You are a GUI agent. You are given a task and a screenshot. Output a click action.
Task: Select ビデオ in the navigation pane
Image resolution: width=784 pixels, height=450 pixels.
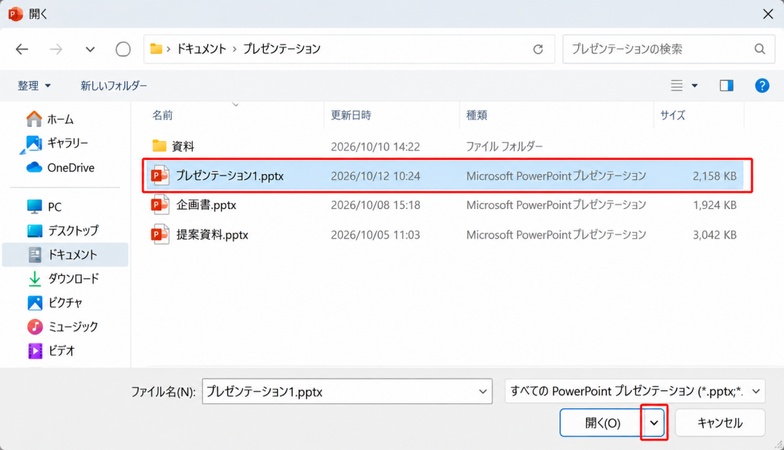coord(51,350)
